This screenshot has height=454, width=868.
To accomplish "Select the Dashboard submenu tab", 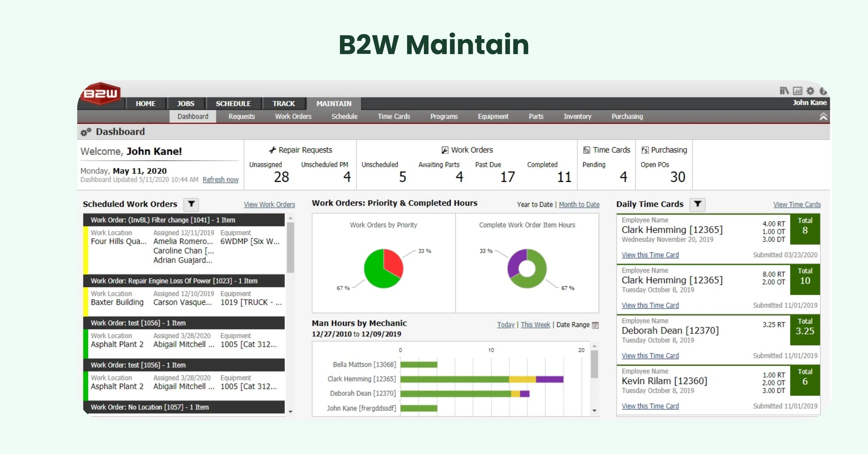I will coord(193,116).
